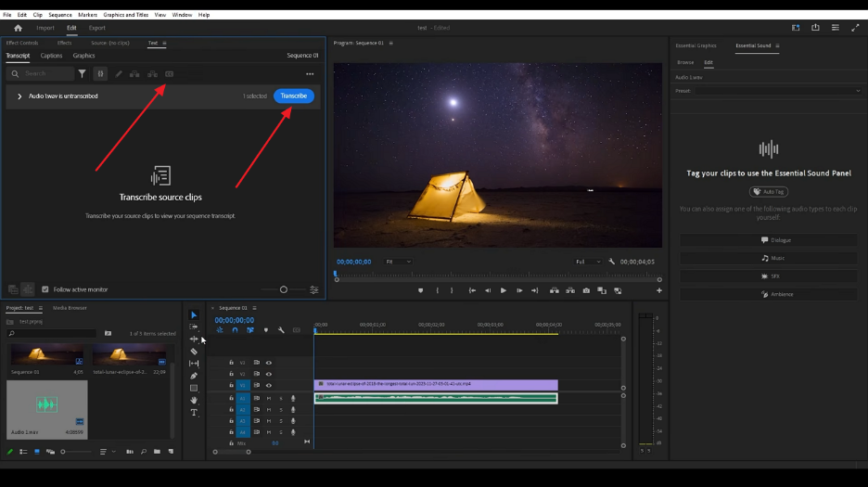The width and height of the screenshot is (868, 487).
Task: Open the Button Editor plus icon
Action: click(659, 290)
